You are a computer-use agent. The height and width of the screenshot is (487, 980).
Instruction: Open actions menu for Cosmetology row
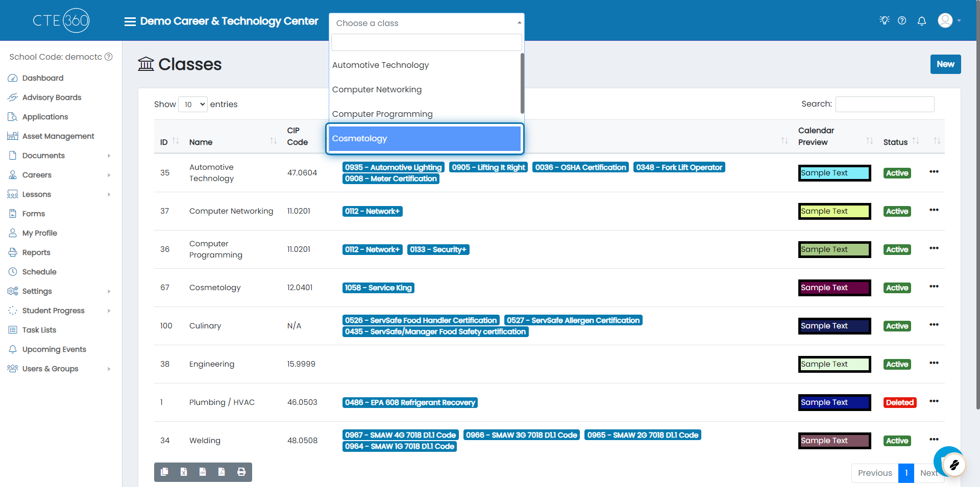[934, 287]
